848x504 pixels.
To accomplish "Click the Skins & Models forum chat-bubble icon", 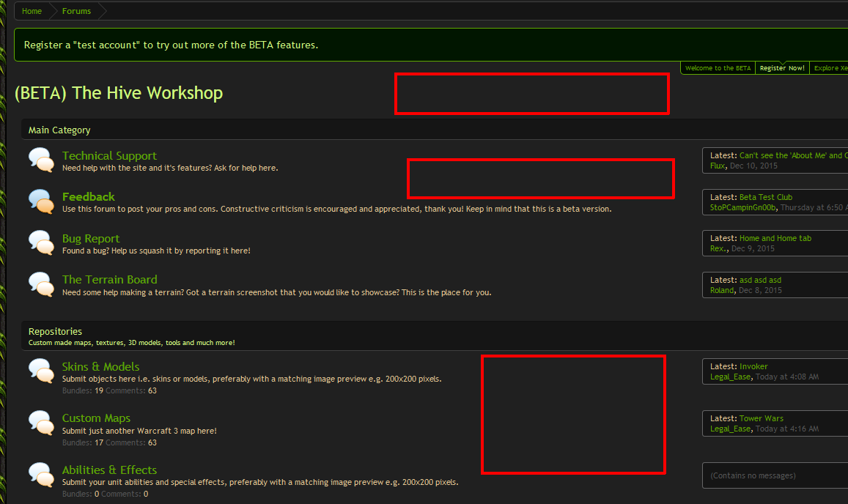I will [x=41, y=371].
